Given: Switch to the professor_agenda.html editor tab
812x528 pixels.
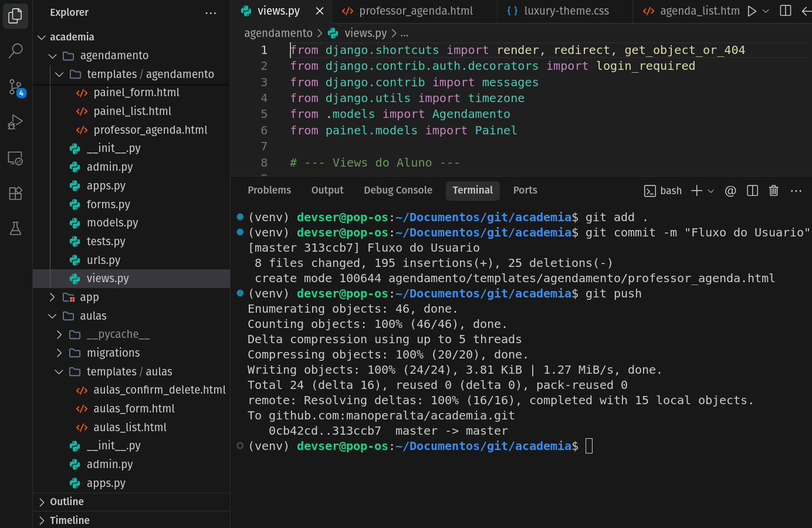Looking at the screenshot, I should (415, 11).
